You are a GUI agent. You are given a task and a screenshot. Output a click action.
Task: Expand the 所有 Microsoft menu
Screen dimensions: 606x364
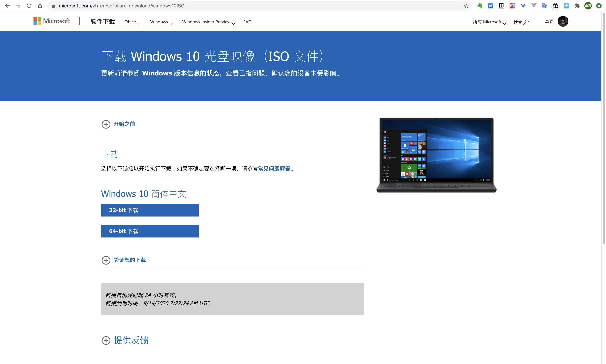pyautogui.click(x=489, y=22)
